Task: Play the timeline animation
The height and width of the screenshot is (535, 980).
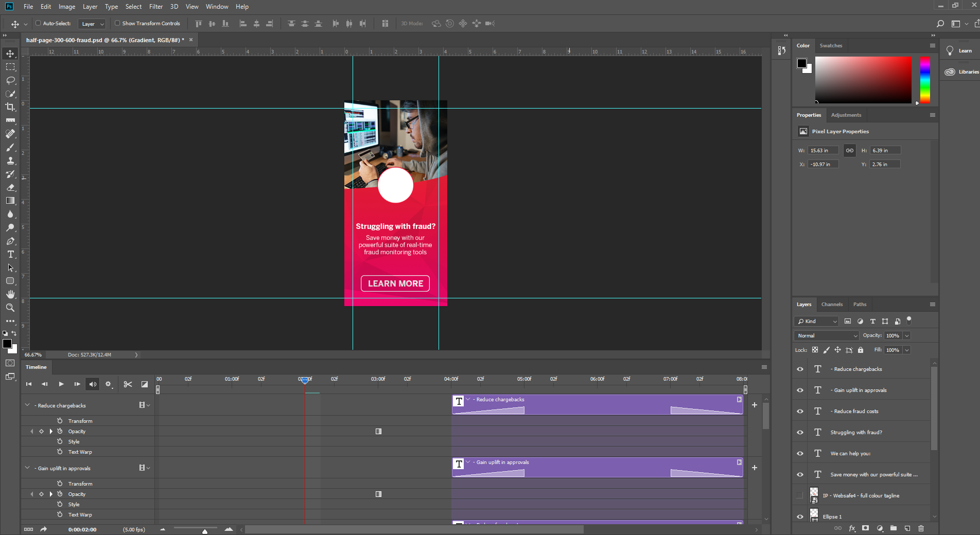Action: coord(61,384)
